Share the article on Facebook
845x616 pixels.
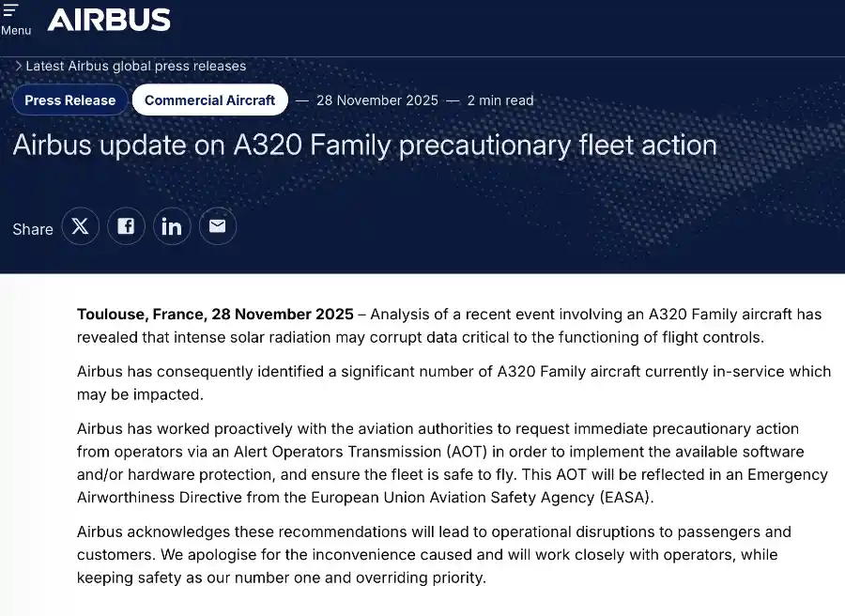point(126,225)
